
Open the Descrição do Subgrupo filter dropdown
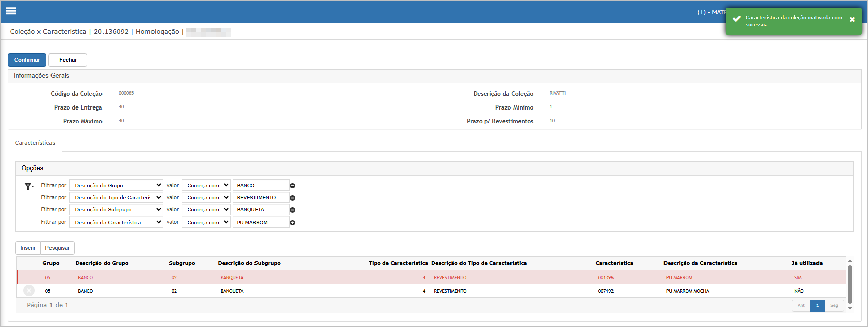coord(116,210)
